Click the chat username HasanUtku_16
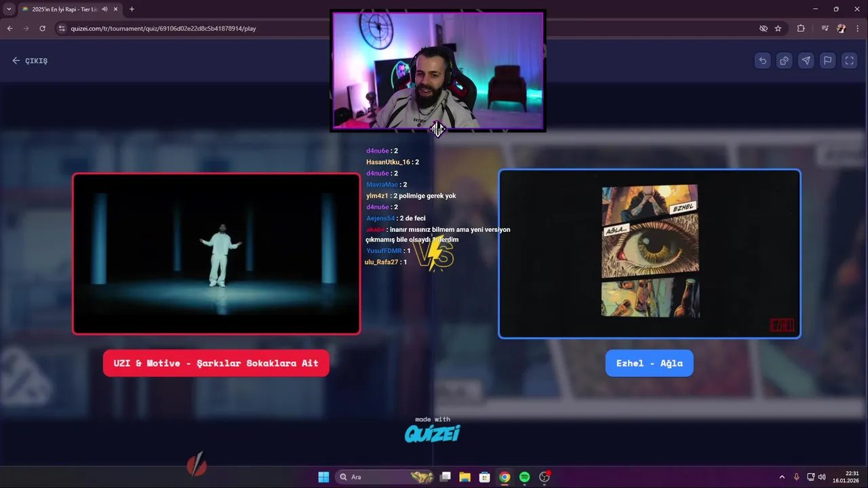This screenshot has width=868, height=488. click(x=388, y=162)
